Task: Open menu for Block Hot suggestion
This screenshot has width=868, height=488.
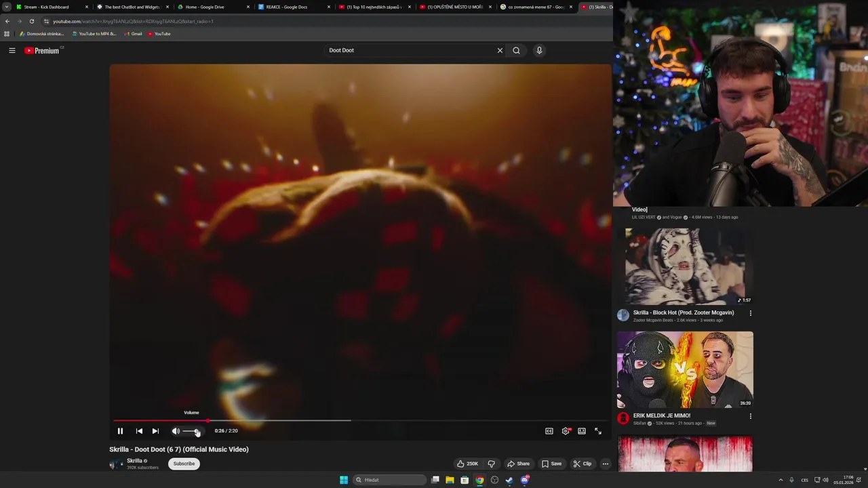Action: click(750, 313)
